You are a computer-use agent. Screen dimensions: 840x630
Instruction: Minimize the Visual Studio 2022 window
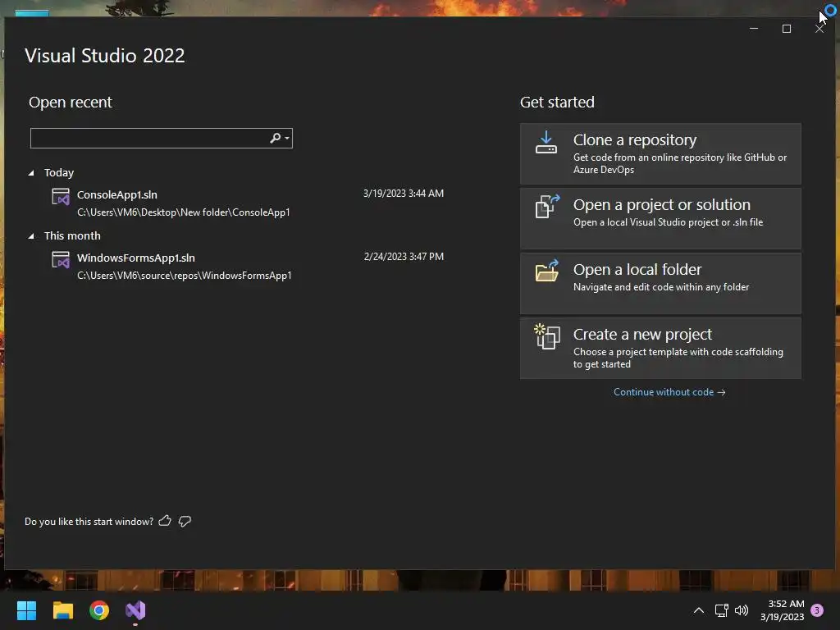(754, 29)
